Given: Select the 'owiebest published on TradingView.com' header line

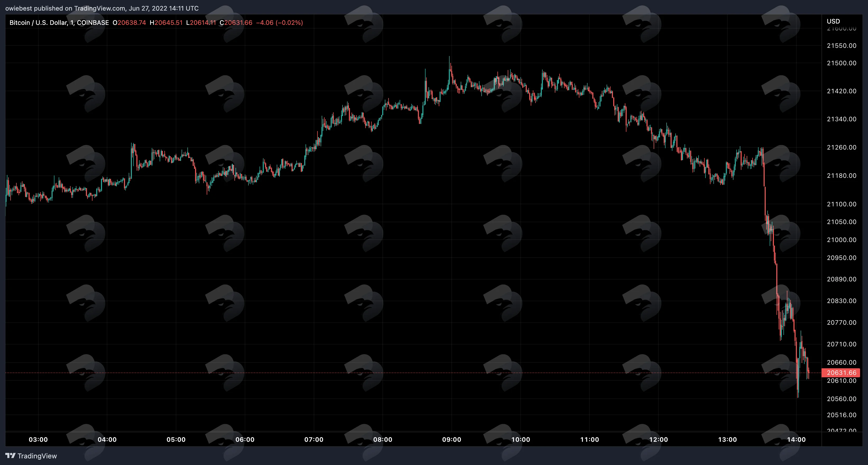Looking at the screenshot, I should click(x=102, y=8).
